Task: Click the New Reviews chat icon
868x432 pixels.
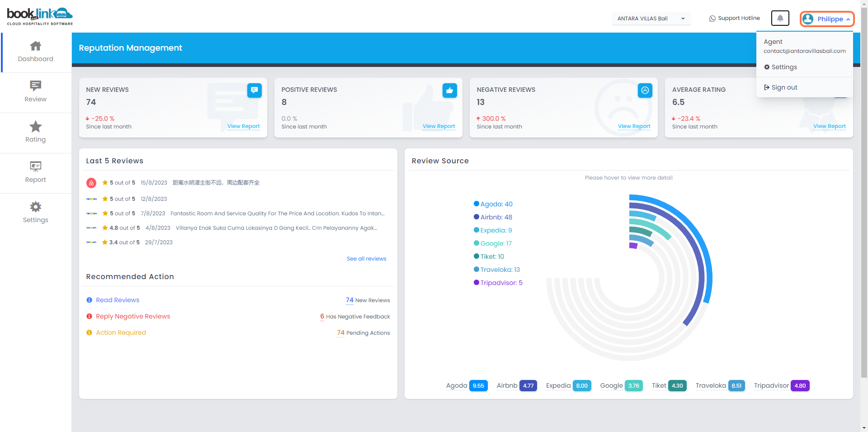Action: click(255, 90)
